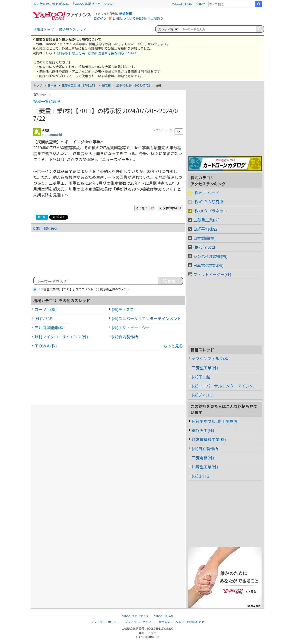Open ranking item (株)セルシード

pyautogui.click(x=206, y=193)
